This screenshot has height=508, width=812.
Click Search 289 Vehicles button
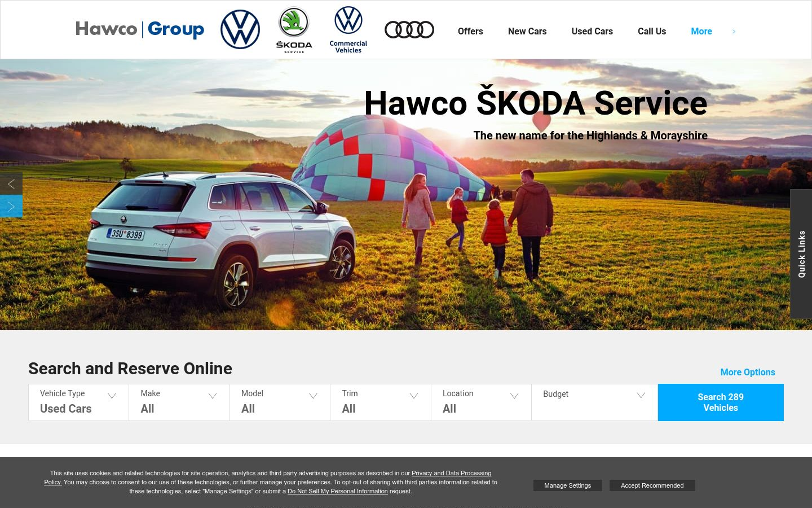[x=721, y=402]
